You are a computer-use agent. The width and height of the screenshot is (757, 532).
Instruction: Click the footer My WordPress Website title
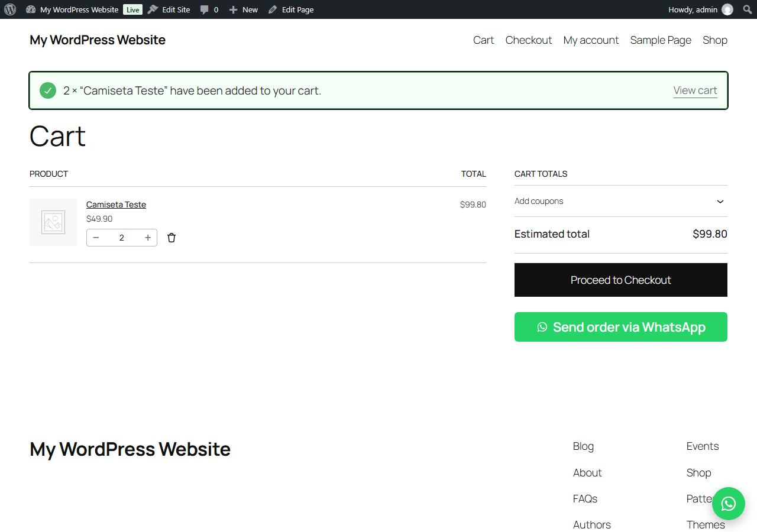[x=130, y=449]
